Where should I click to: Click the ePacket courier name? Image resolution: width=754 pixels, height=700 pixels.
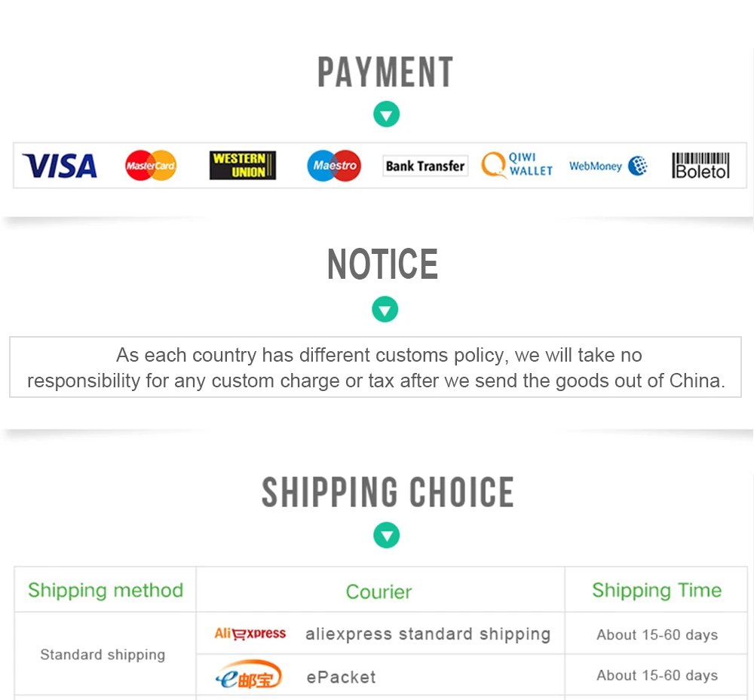[342, 677]
